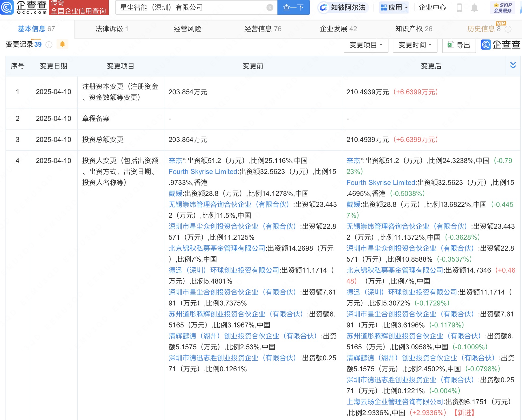Open 北京锦秋私募基金管理有限公司 link in 变更后
522x420 pixels.
[x=395, y=270]
